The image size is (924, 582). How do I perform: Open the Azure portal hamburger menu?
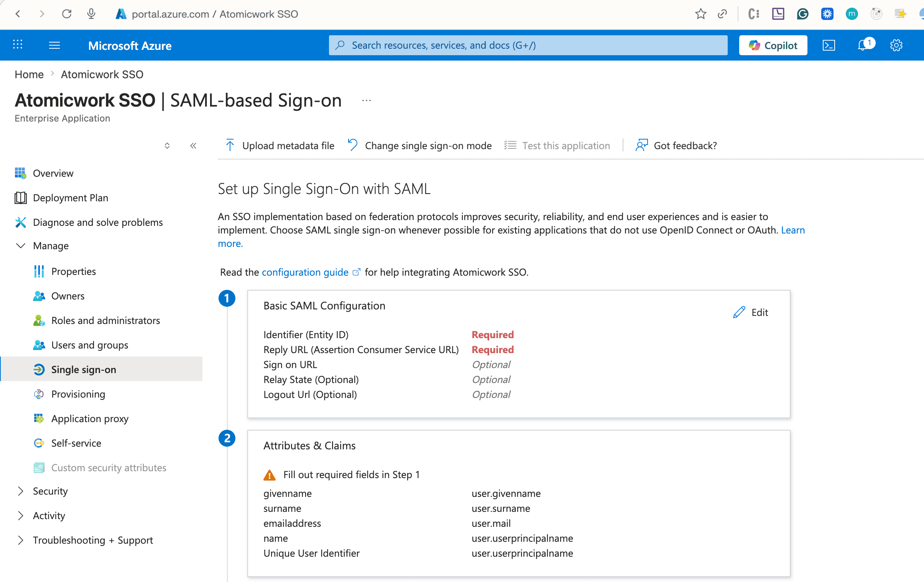tap(54, 45)
